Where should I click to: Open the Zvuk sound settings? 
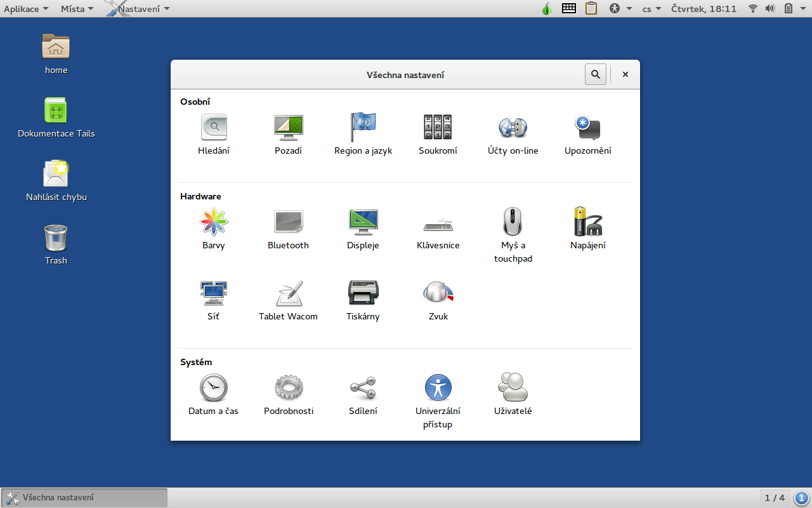pyautogui.click(x=438, y=300)
